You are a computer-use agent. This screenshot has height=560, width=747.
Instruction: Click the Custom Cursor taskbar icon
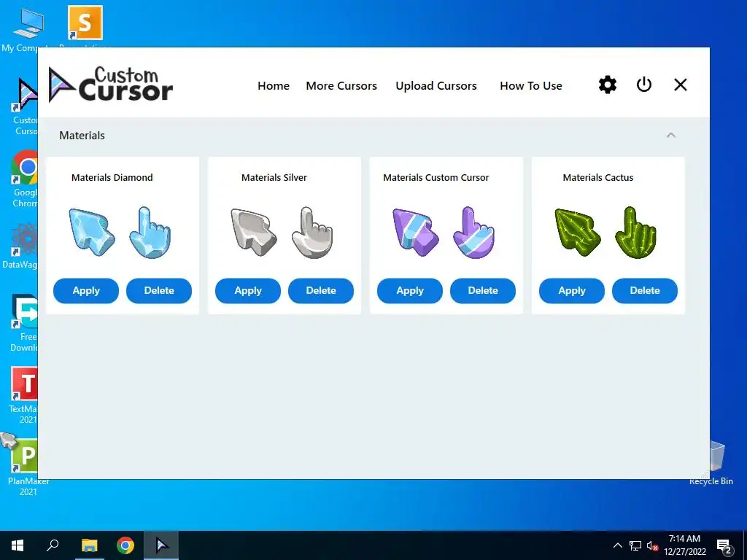(161, 545)
